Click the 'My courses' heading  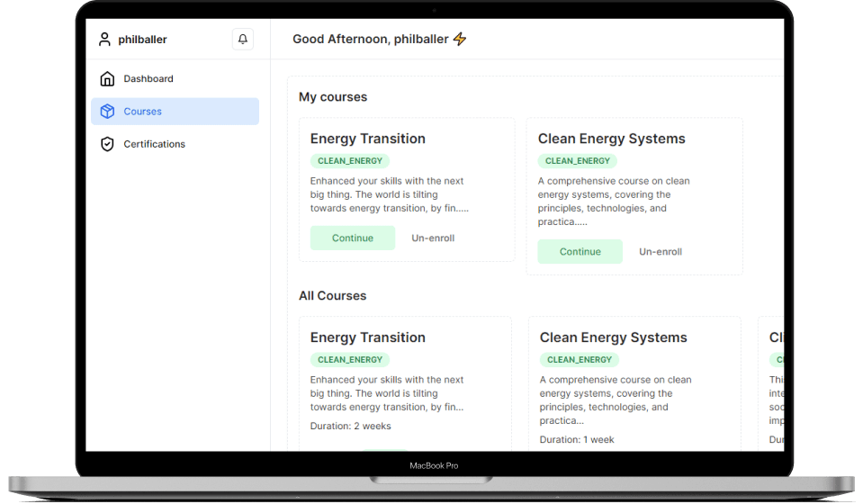[x=333, y=97]
